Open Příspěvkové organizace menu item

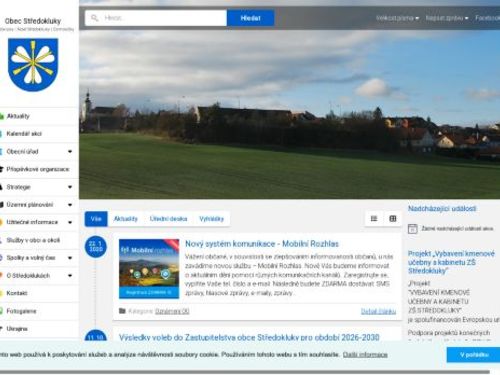click(38, 169)
